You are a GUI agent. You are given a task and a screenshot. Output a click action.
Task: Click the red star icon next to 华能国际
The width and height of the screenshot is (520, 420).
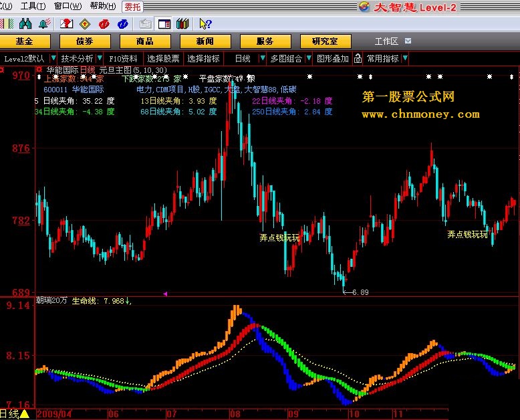tap(39, 70)
